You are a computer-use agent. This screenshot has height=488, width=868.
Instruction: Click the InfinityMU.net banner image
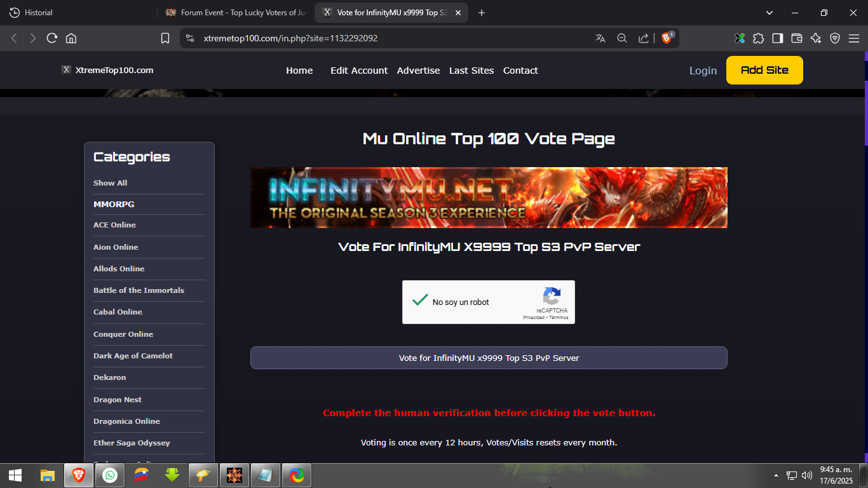pyautogui.click(x=489, y=198)
